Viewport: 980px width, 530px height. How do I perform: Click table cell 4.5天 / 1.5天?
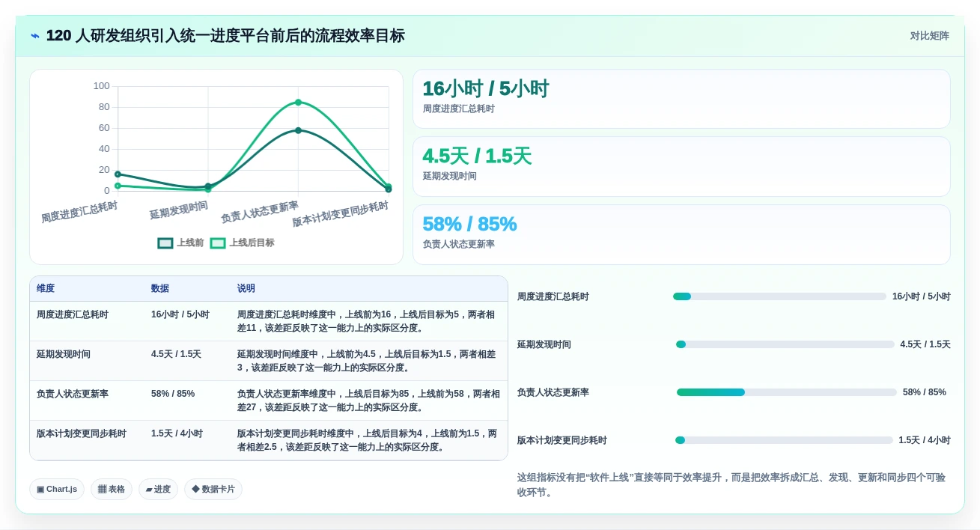coord(176,355)
